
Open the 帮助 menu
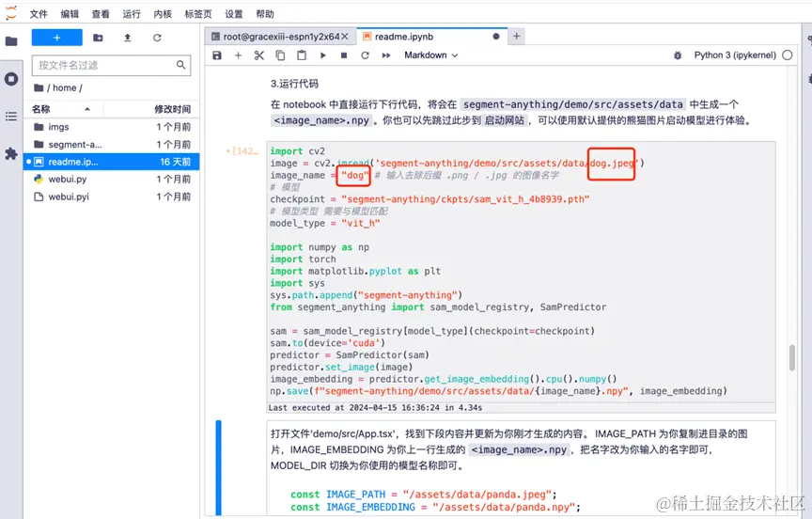(x=265, y=14)
